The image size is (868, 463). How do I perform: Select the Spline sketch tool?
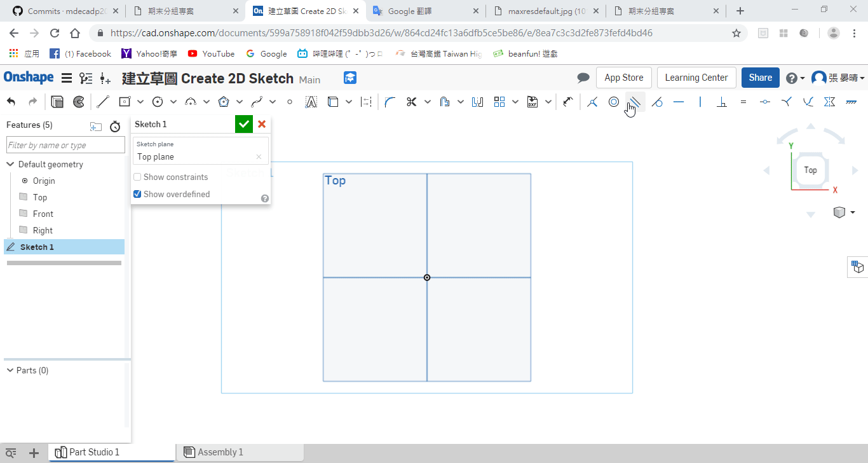[x=257, y=102]
